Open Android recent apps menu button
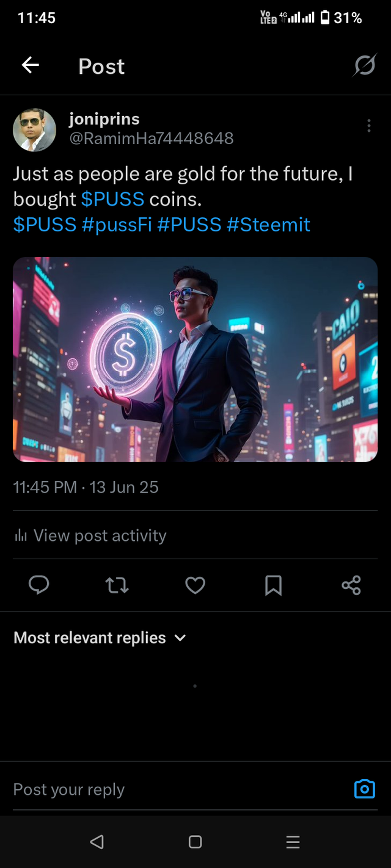 point(293,842)
